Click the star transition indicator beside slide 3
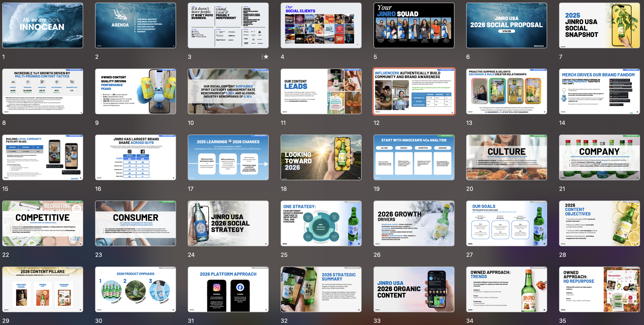644x325 pixels. click(x=267, y=57)
